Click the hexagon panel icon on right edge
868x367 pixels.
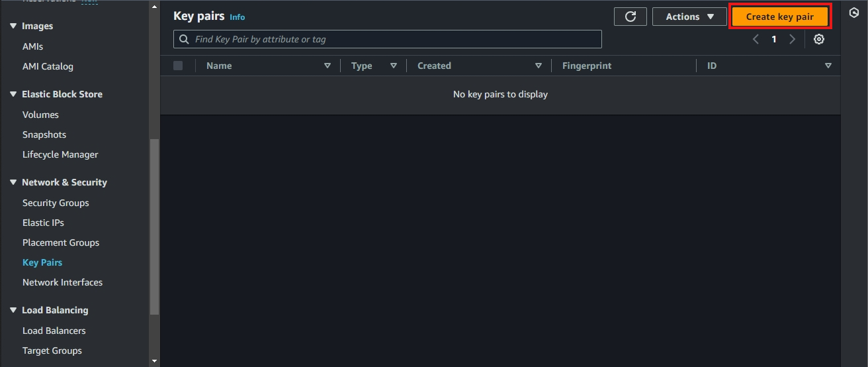(854, 13)
